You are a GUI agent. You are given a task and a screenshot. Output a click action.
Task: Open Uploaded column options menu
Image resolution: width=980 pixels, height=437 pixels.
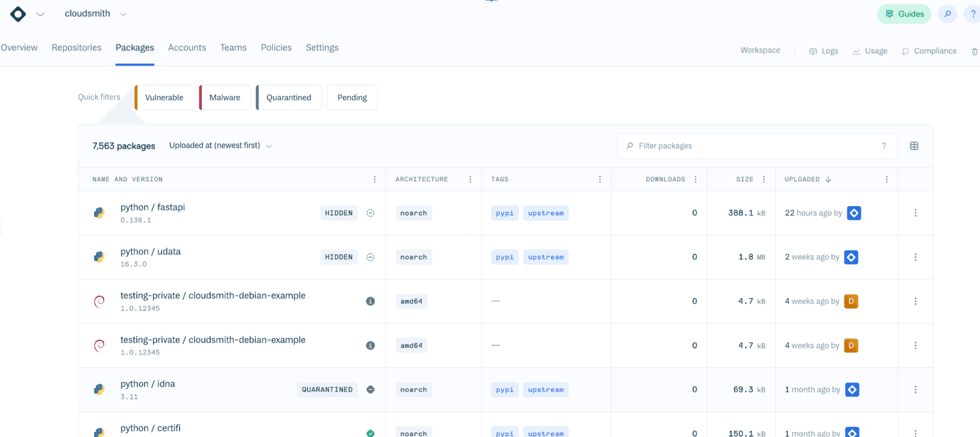click(x=887, y=179)
